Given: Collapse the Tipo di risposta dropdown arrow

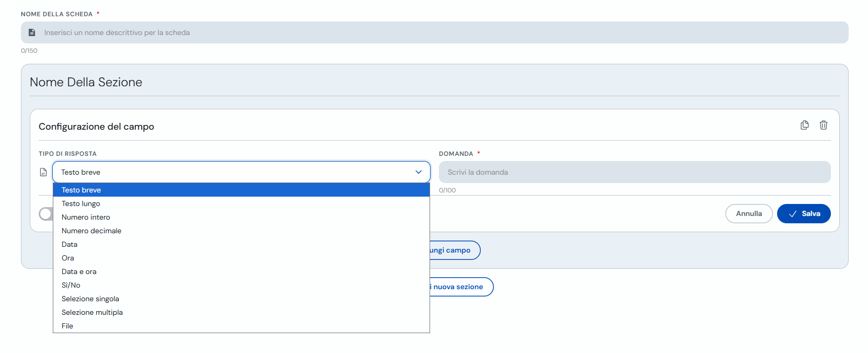Looking at the screenshot, I should click(419, 172).
